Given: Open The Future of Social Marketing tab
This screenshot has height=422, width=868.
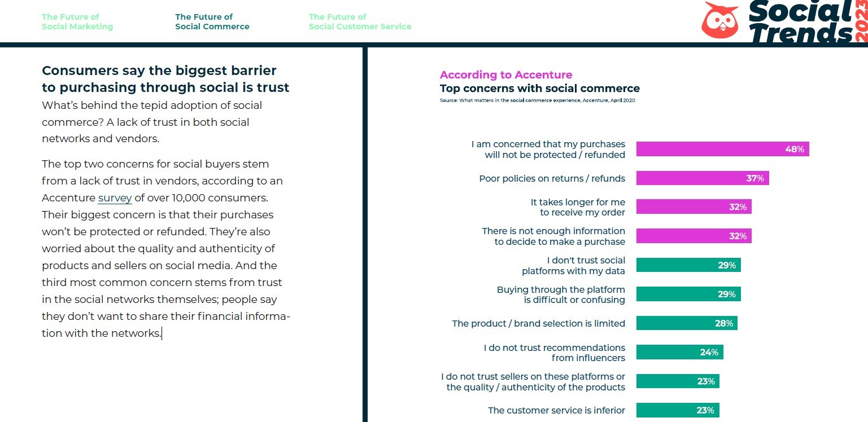Looking at the screenshot, I should tap(77, 21).
